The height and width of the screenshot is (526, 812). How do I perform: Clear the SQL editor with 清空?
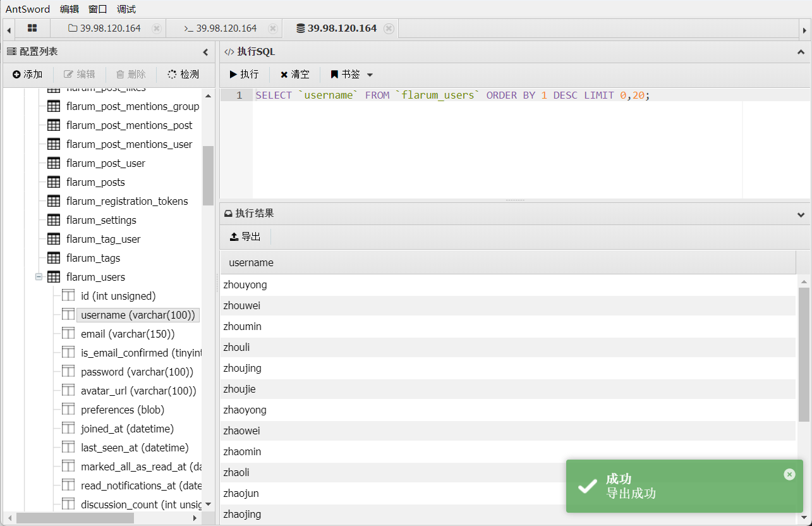coord(295,75)
